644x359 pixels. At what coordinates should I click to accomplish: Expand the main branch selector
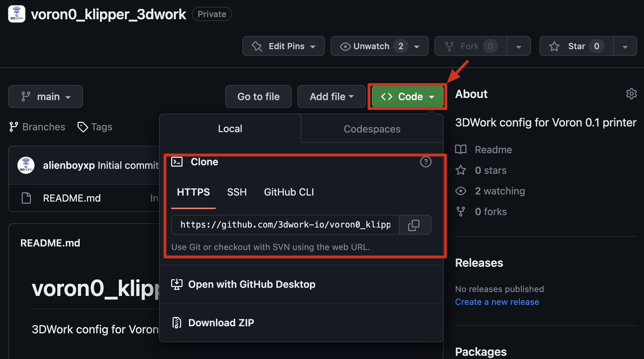click(46, 97)
